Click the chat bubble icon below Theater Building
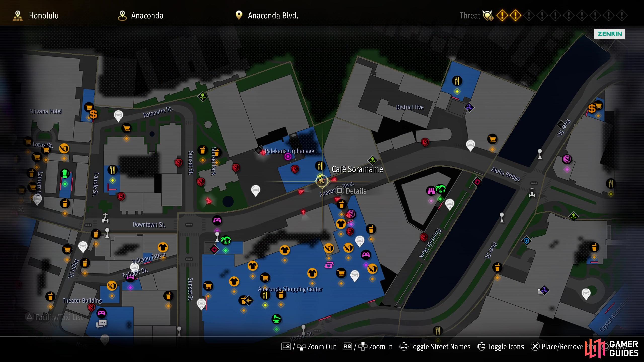 tap(101, 324)
